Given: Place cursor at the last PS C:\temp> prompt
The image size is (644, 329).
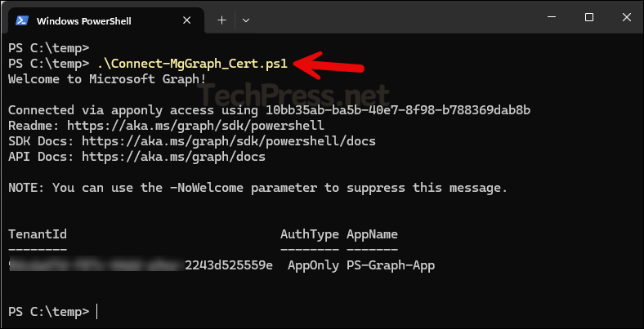Looking at the screenshot, I should point(96,312).
